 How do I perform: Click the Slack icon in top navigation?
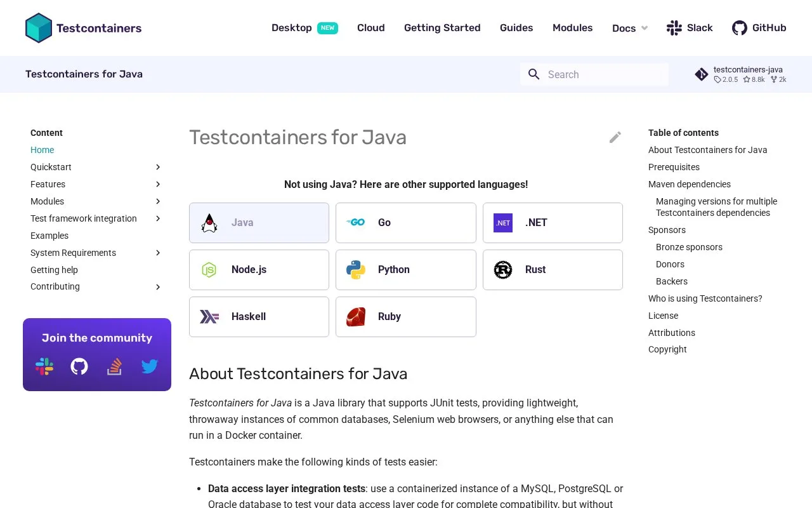click(x=674, y=28)
